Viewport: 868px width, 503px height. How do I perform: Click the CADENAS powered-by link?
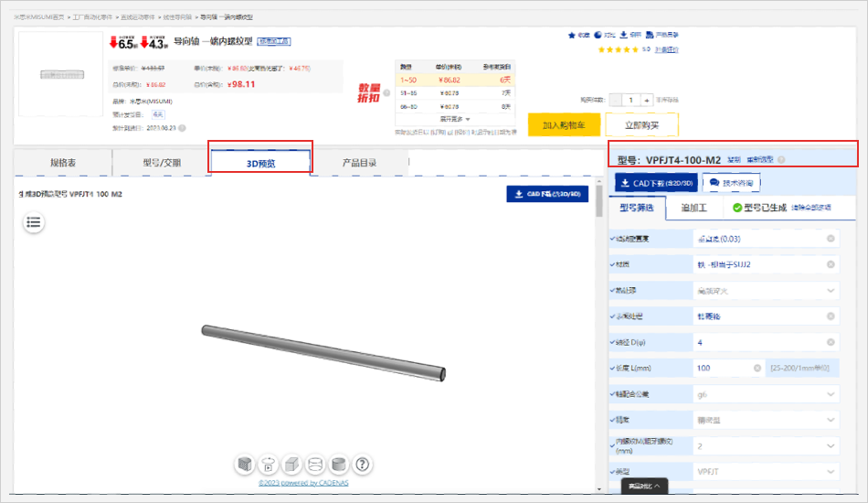[x=302, y=483]
